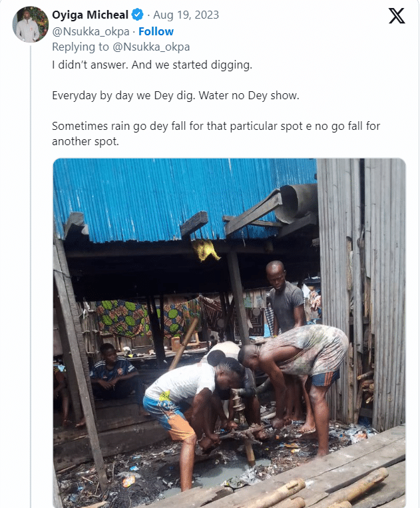Click the blue verified badge
The width and height of the screenshot is (420, 508).
(x=138, y=15)
